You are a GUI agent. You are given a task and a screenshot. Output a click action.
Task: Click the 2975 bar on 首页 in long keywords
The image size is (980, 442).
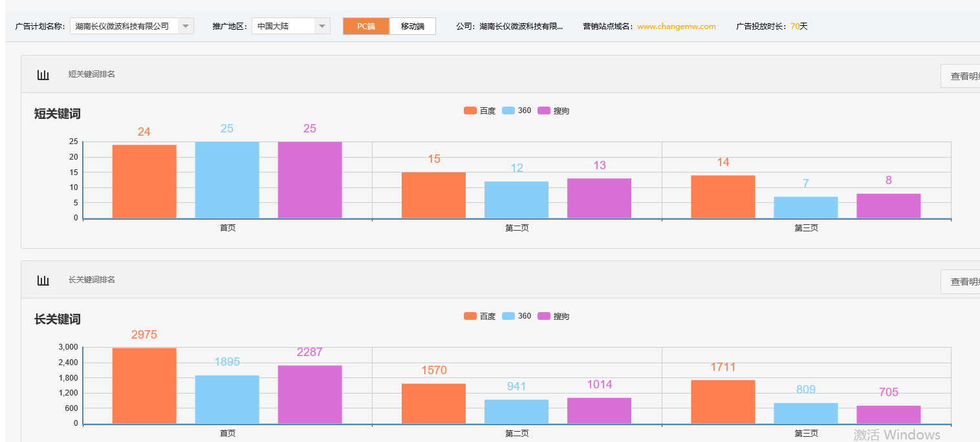(144, 384)
